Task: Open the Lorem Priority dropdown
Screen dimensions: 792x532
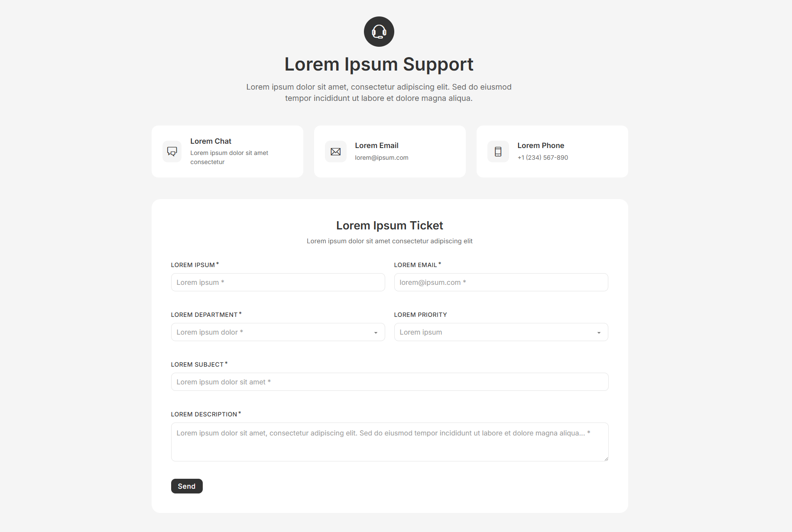Action: [x=500, y=332]
